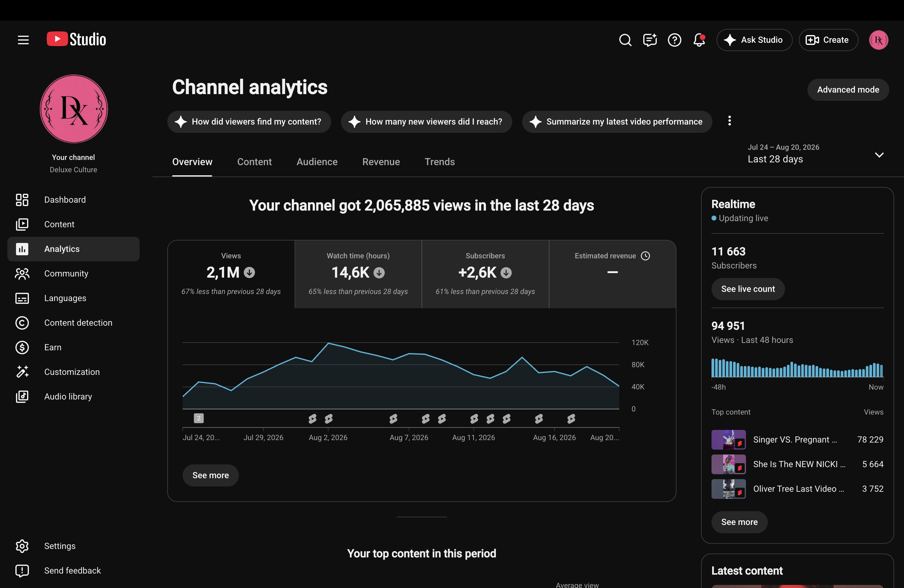The width and height of the screenshot is (904, 588).
Task: Open the search magnifier icon
Action: tap(625, 40)
